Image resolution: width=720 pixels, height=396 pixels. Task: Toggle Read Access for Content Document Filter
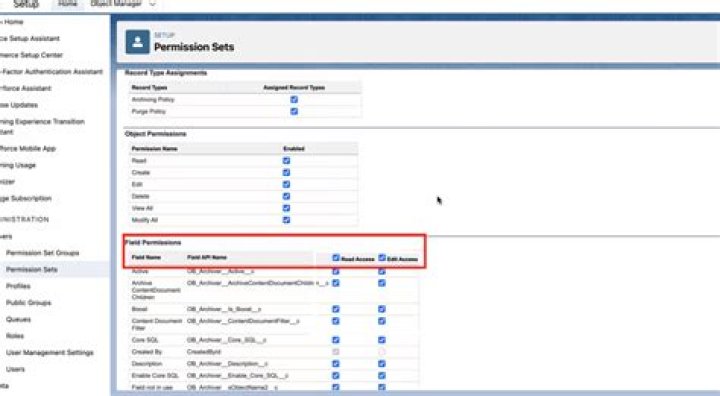(x=336, y=321)
